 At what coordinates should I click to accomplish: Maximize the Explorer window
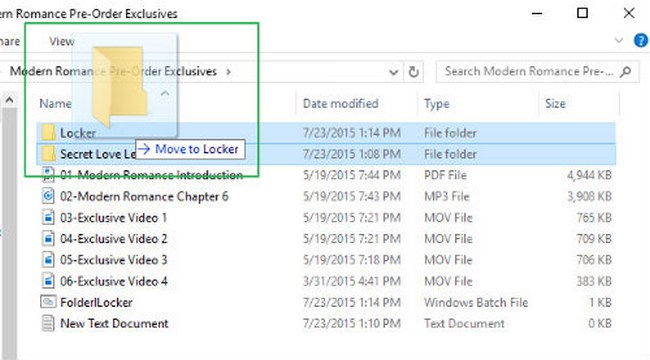pyautogui.click(x=582, y=13)
